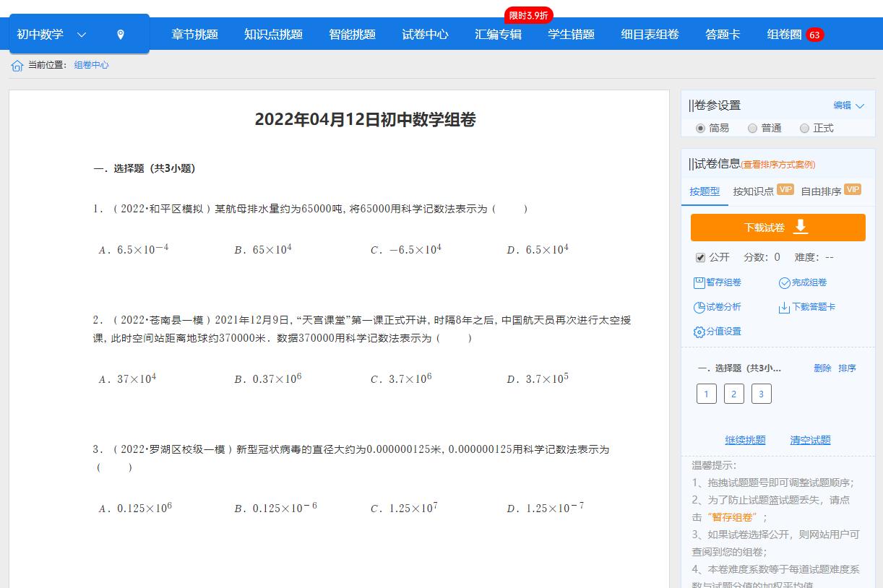The image size is (883, 588).
Task: Click the location pin icon beside 初中数学
Action: tap(121, 33)
